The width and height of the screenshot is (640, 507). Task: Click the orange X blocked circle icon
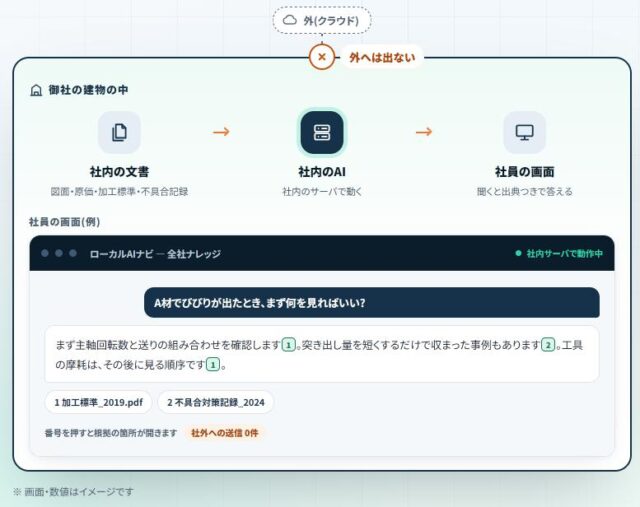coord(322,57)
